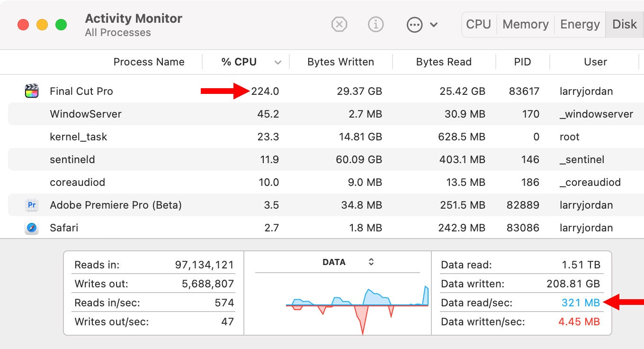Click the stop process (X) toolbar icon
Image resolution: width=644 pixels, height=349 pixels.
click(339, 24)
